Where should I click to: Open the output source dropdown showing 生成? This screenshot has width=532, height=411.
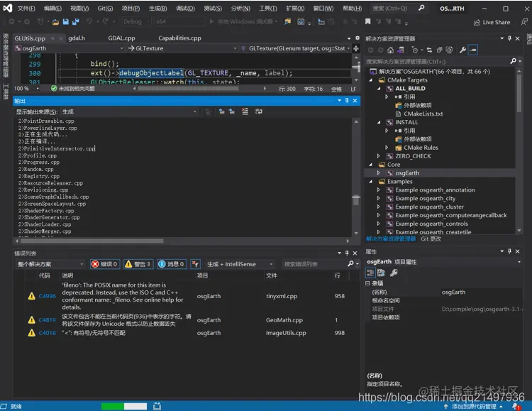tap(129, 111)
